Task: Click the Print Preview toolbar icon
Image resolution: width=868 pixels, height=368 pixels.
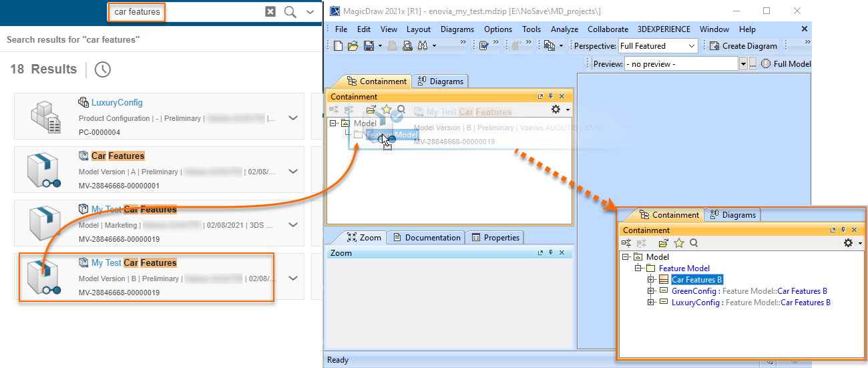Action: (x=408, y=45)
